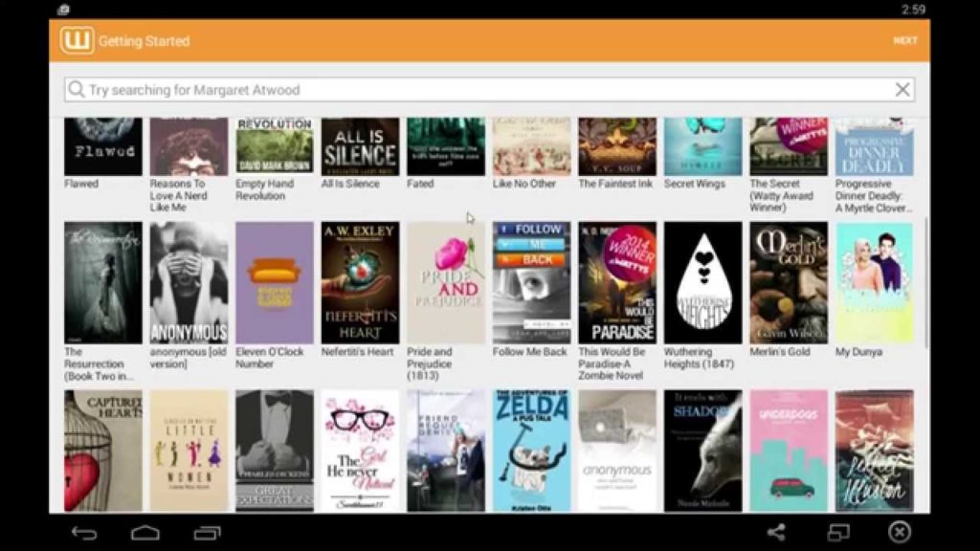The height and width of the screenshot is (551, 980).
Task: Click the 'Flawed' title text
Action: click(x=81, y=184)
